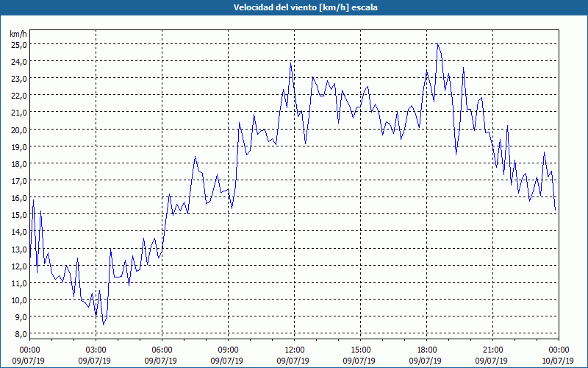The width and height of the screenshot is (588, 368).
Task: Click the 8,0 axis value
Action: (x=21, y=334)
